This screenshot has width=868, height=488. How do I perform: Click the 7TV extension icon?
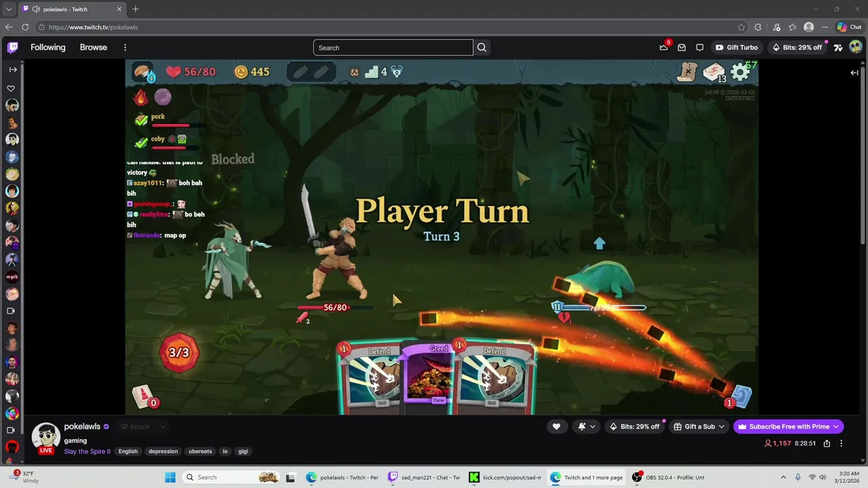[x=838, y=47]
